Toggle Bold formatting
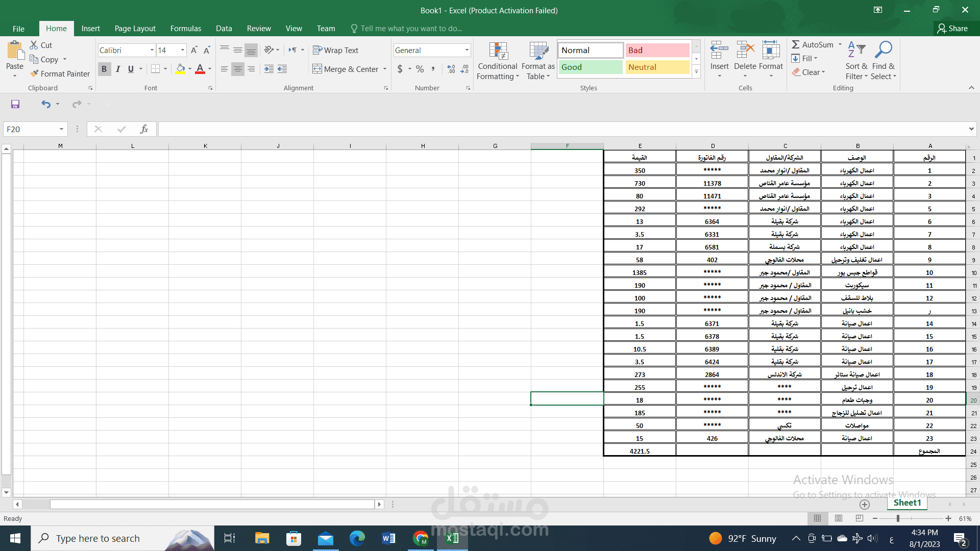Viewport: 980px width, 551px height. [104, 69]
